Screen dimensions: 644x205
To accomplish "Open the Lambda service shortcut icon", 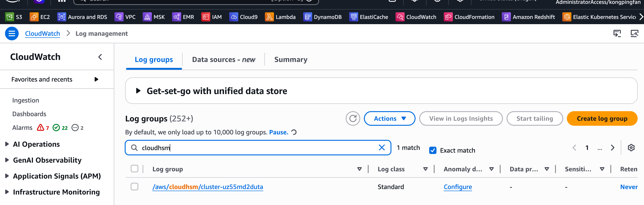I will 269,17.
